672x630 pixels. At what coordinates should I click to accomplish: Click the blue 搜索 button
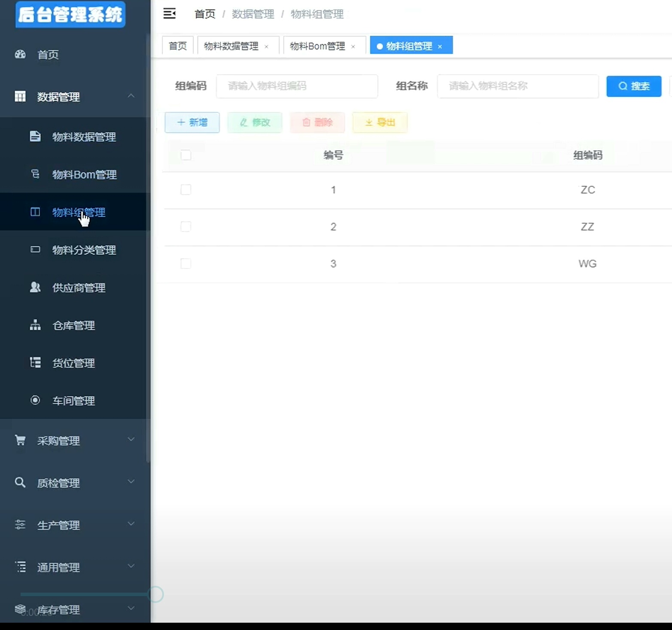[633, 86]
